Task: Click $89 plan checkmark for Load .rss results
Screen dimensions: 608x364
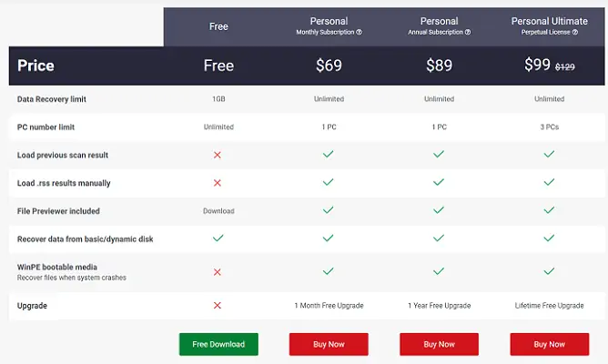Action: tap(439, 182)
